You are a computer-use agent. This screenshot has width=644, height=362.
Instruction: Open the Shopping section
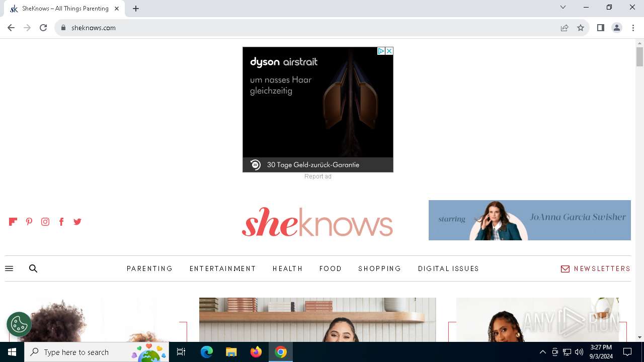[x=380, y=268]
